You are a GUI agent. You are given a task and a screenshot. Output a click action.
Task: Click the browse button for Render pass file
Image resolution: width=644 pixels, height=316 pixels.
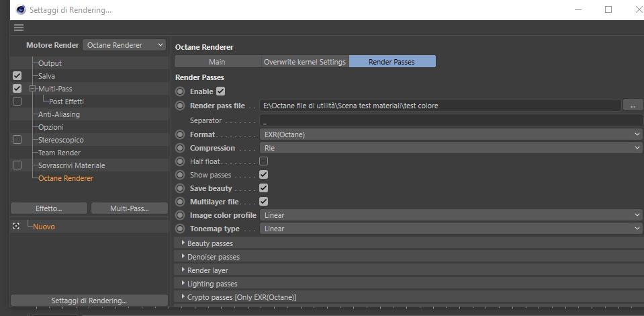pyautogui.click(x=633, y=106)
